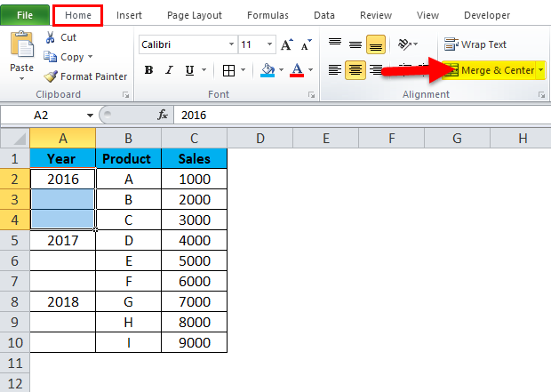Image resolution: width=551 pixels, height=392 pixels.
Task: Select column A header
Action: (63, 138)
